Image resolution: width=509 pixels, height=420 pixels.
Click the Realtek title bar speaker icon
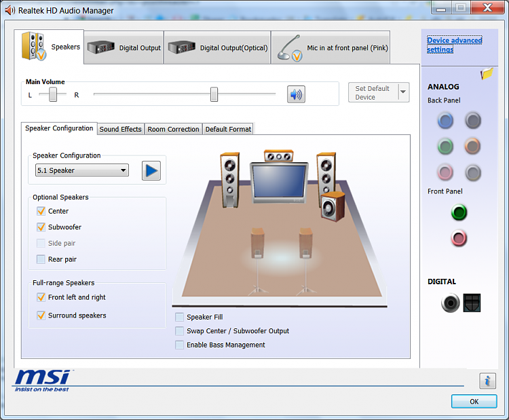[10, 10]
